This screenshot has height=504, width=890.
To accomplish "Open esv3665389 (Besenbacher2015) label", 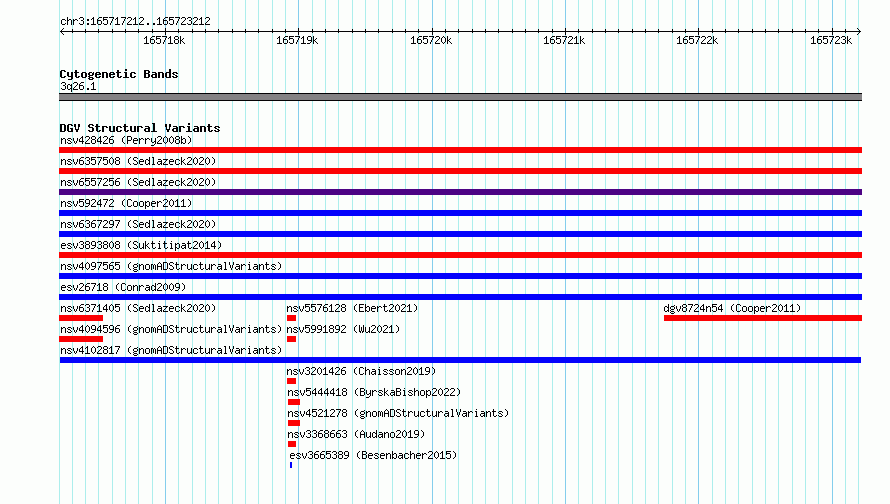I will click(373, 455).
